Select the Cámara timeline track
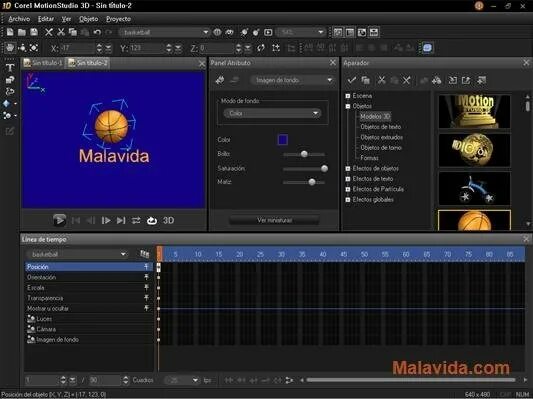The image size is (533, 399). [x=89, y=329]
